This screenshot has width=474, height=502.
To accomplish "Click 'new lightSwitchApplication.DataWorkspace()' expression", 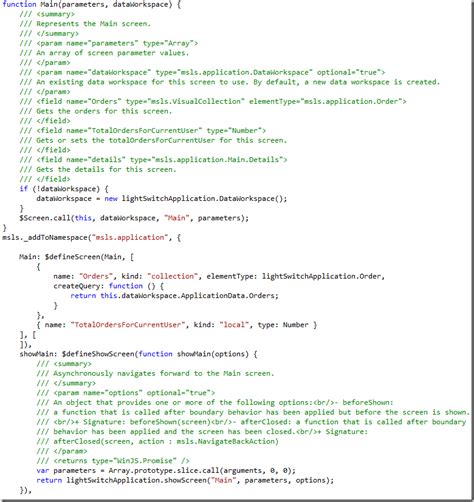I will coord(195,198).
